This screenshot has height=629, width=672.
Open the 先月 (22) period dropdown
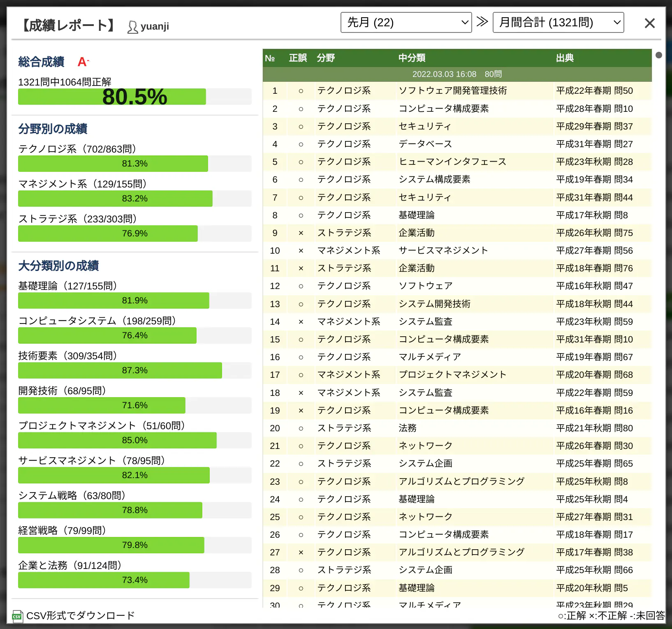point(406,22)
